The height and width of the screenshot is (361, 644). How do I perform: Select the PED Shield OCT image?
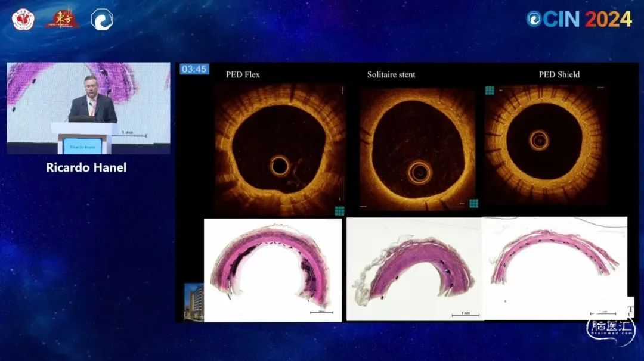pyautogui.click(x=545, y=145)
